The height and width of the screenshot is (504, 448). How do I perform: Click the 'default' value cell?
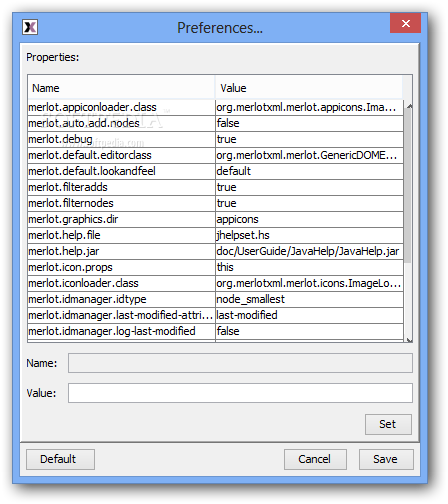pos(309,171)
